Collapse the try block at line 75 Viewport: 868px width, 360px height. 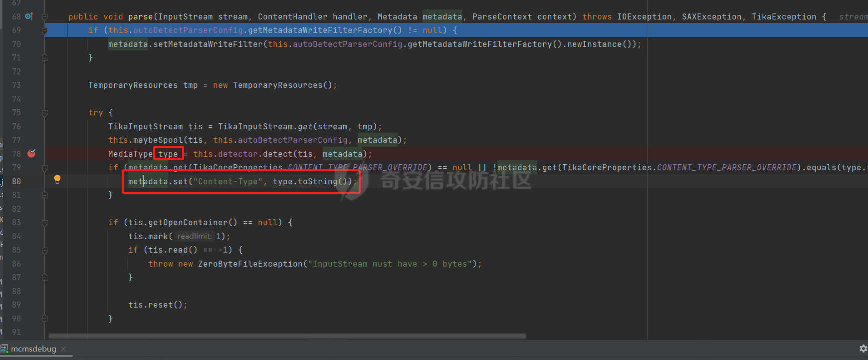(45, 113)
